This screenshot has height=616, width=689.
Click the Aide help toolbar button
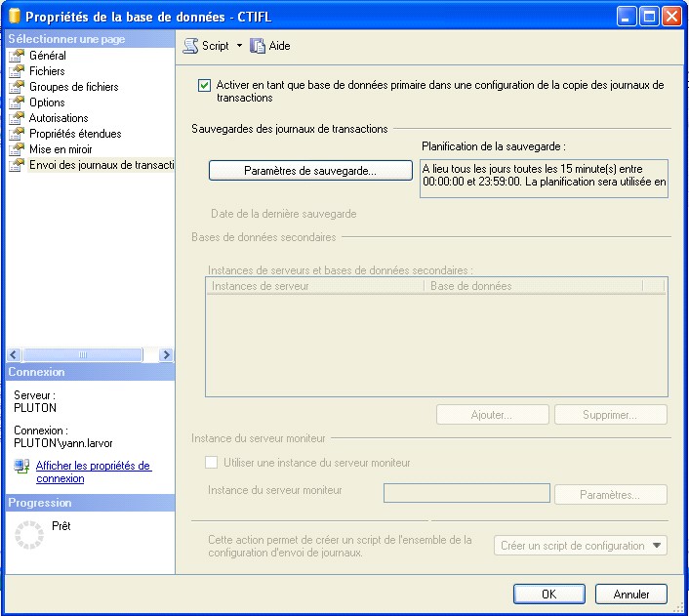tap(270, 46)
